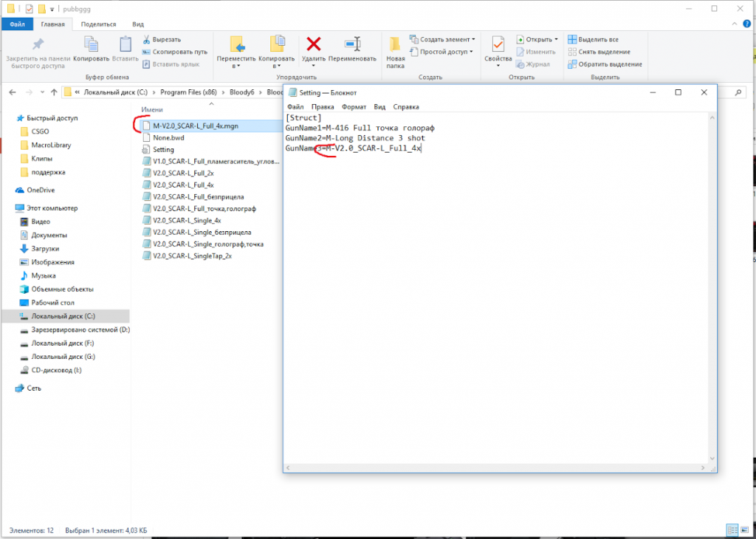Go up one folder with Up arrow
756x539 pixels.
click(52, 92)
